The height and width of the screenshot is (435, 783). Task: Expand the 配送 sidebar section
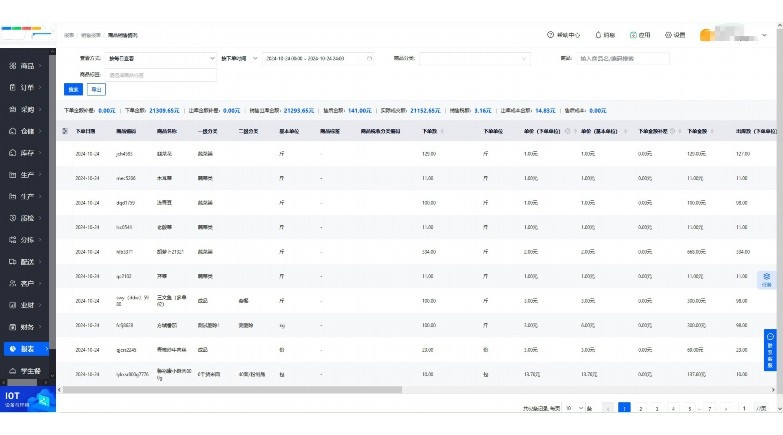pyautogui.click(x=25, y=262)
